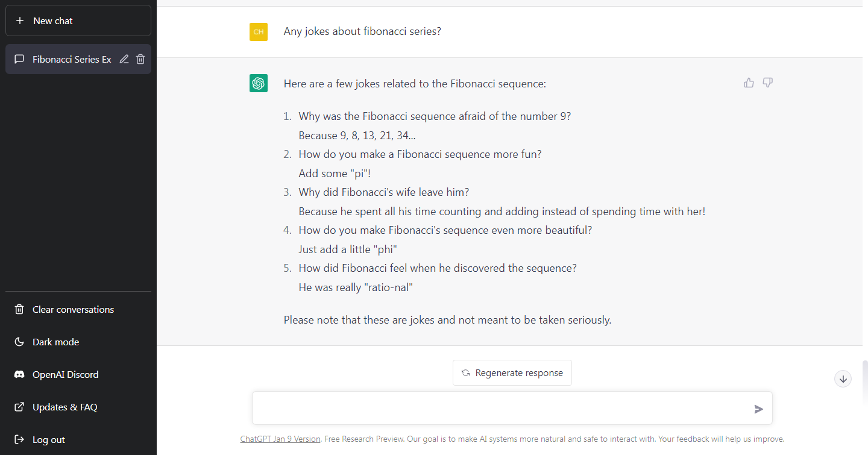Image resolution: width=868 pixels, height=455 pixels.
Task: Click the yellow CH user avatar
Action: (x=259, y=32)
